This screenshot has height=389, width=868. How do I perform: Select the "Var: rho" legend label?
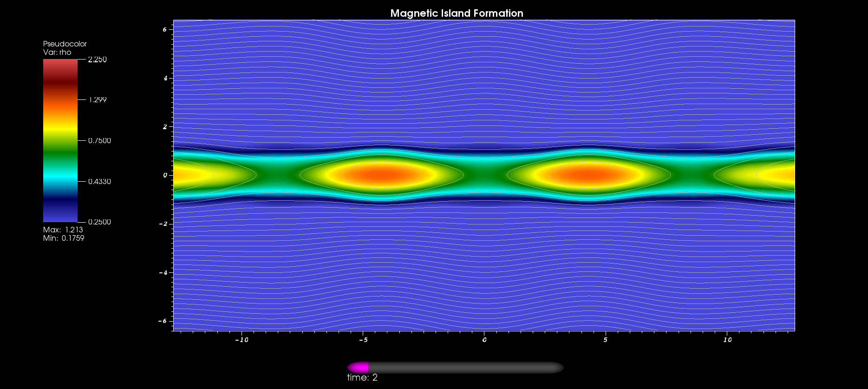coord(57,52)
